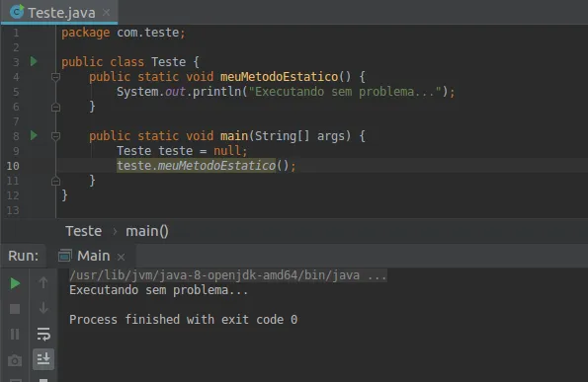Click the main() breadcrumb

click(147, 231)
